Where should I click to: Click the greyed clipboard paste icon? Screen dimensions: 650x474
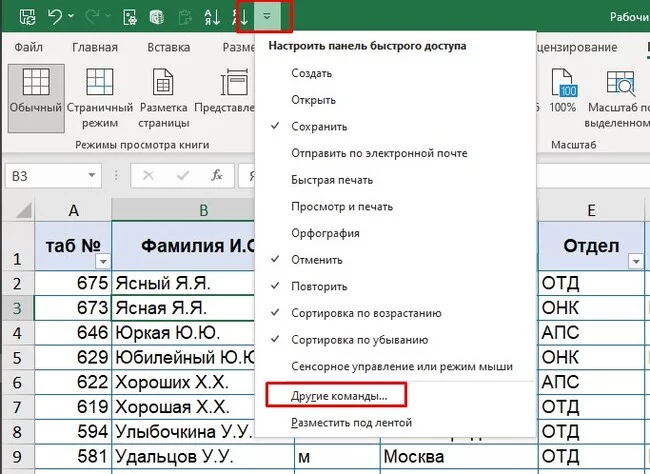pos(184,17)
